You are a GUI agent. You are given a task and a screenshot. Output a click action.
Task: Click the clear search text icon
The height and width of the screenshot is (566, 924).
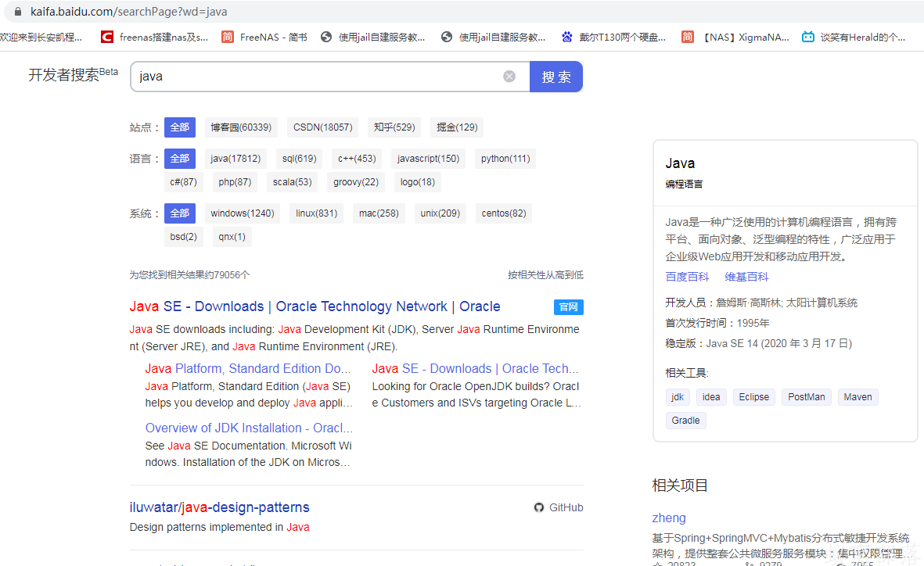pyautogui.click(x=509, y=77)
